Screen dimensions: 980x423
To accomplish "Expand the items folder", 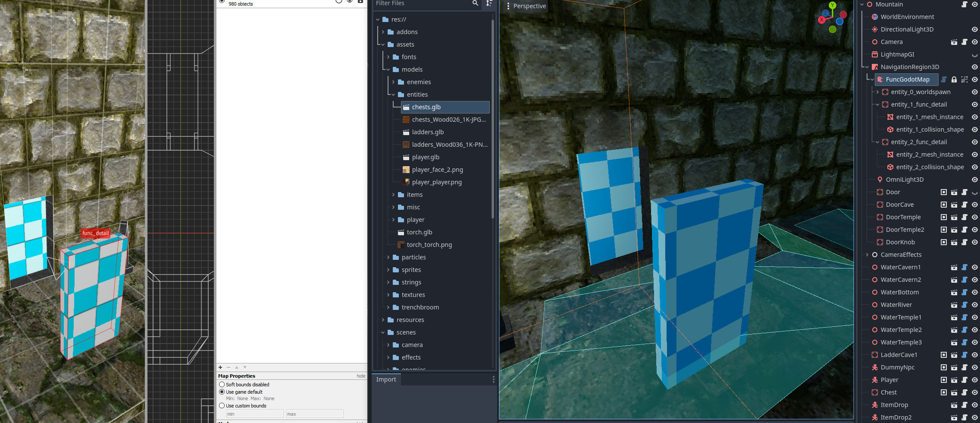I will [393, 195].
